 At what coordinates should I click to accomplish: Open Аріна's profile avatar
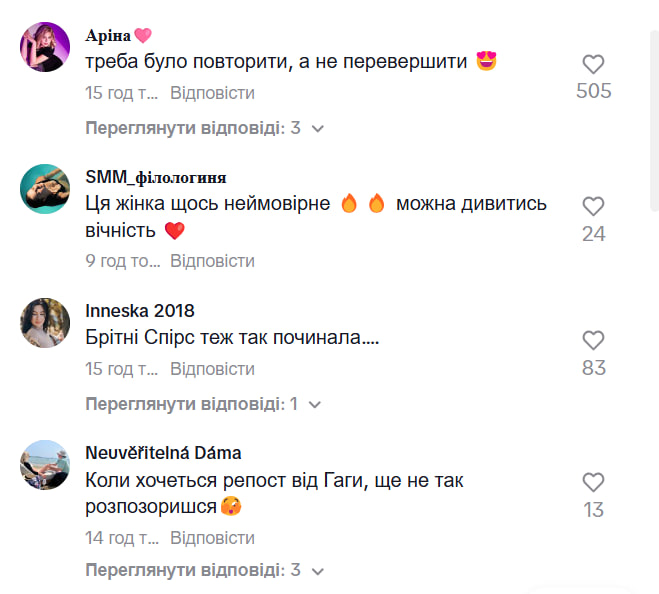[x=45, y=47]
